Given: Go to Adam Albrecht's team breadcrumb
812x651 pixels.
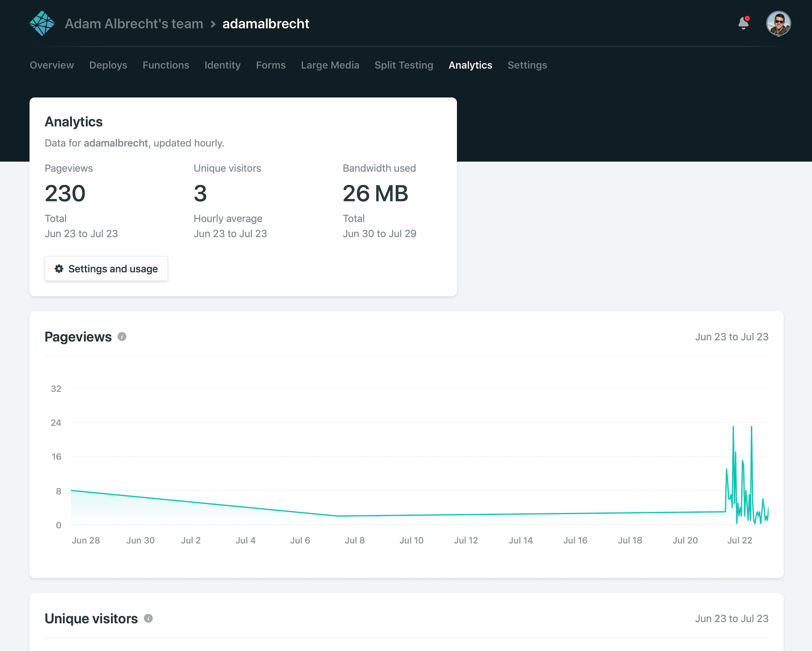Looking at the screenshot, I should (x=134, y=24).
